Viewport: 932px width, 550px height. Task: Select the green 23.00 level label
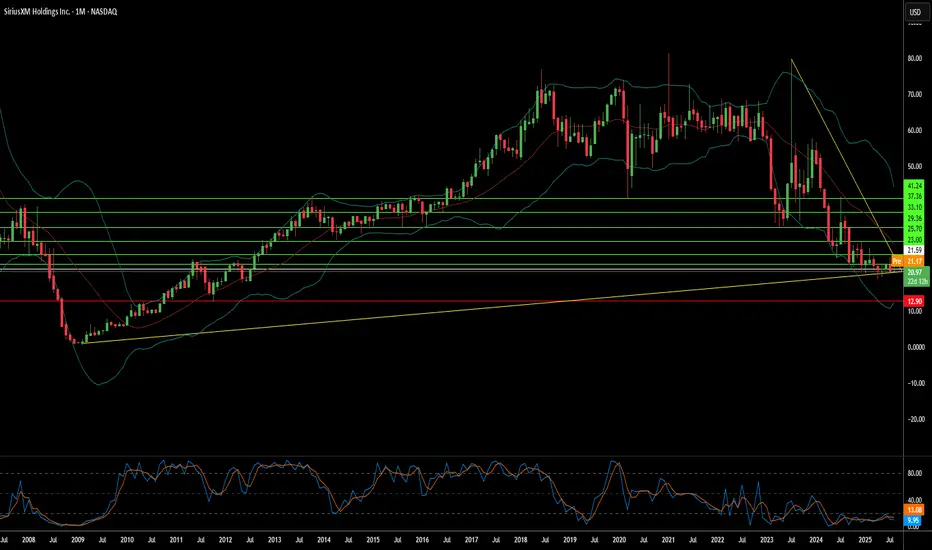tap(913, 240)
